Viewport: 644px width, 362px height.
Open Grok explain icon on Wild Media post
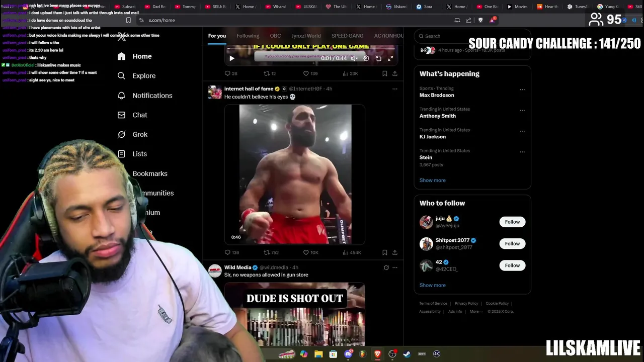(x=386, y=268)
